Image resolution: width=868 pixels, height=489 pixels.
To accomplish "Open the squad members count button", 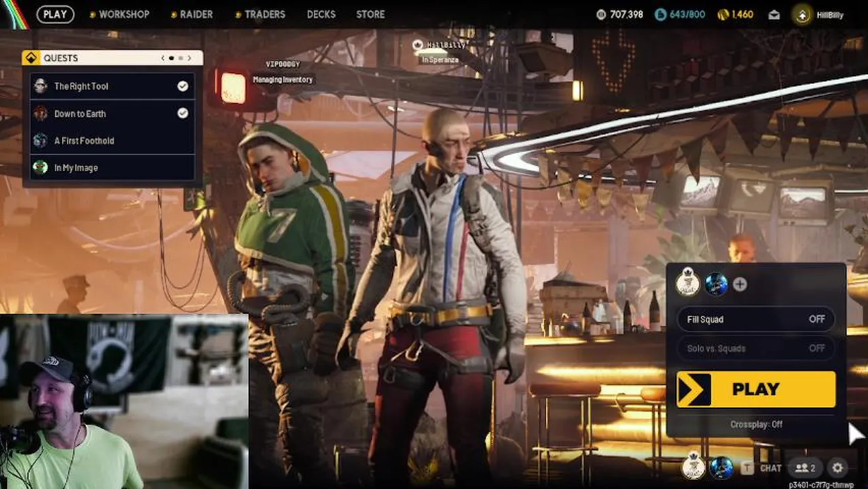I will 805,468.
